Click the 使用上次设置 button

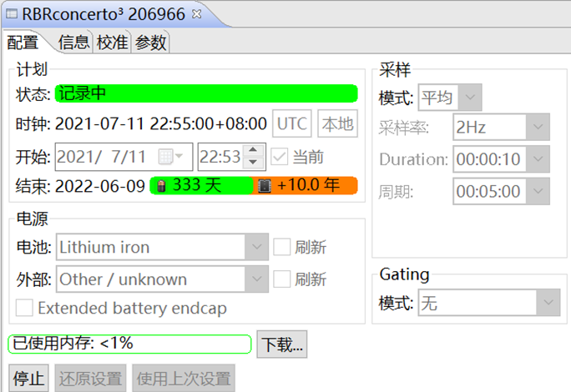[x=184, y=378]
